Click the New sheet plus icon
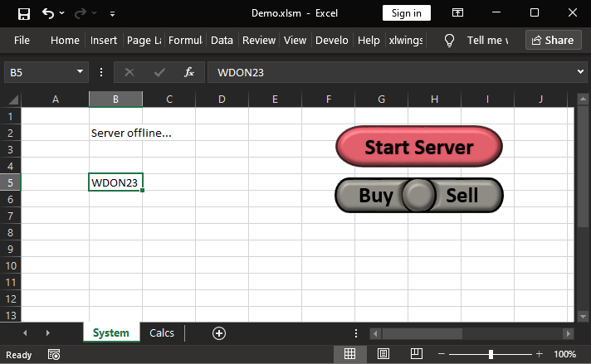 pyautogui.click(x=219, y=333)
